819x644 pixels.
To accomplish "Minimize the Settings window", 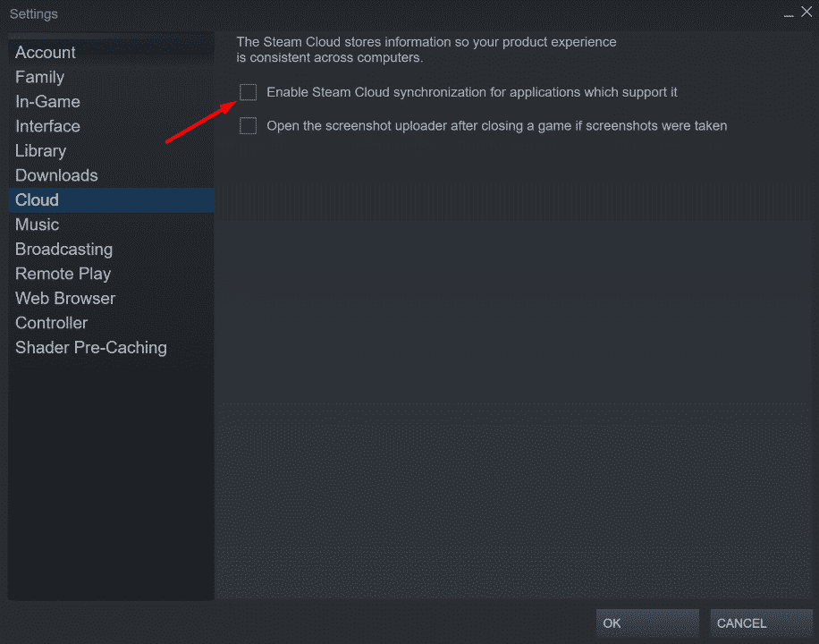I will click(789, 13).
